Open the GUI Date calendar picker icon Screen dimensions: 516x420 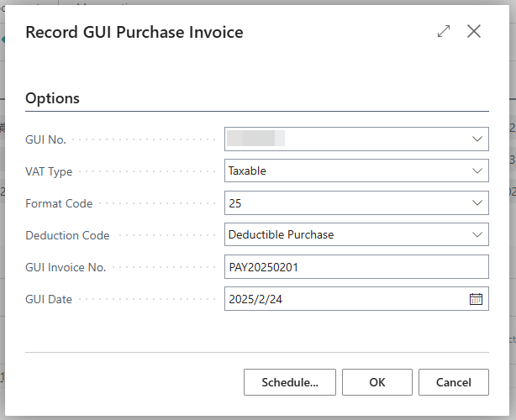[x=476, y=299]
